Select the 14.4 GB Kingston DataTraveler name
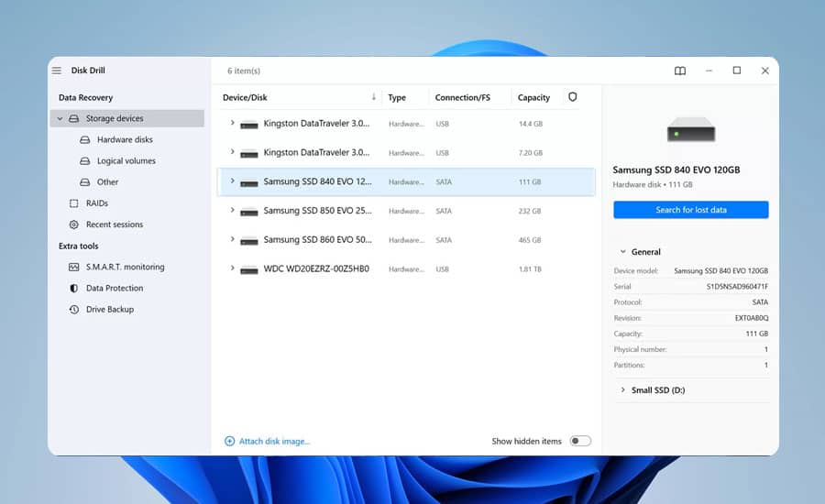Screen dimensions: 825x504 (x=316, y=123)
